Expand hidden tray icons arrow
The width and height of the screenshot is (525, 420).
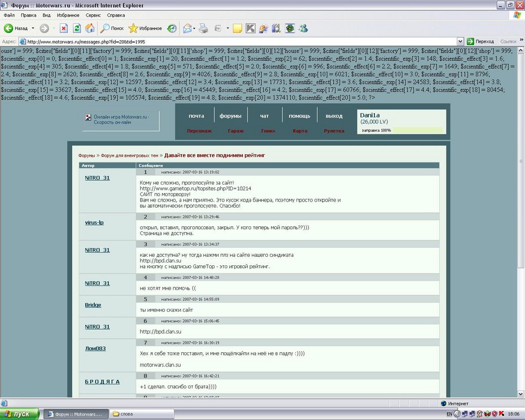coord(457,414)
